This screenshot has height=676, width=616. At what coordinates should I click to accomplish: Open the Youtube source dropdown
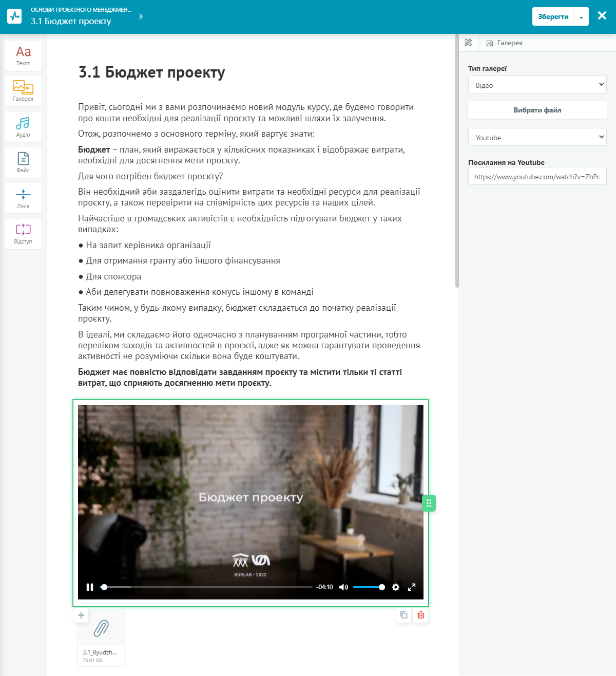coord(537,137)
